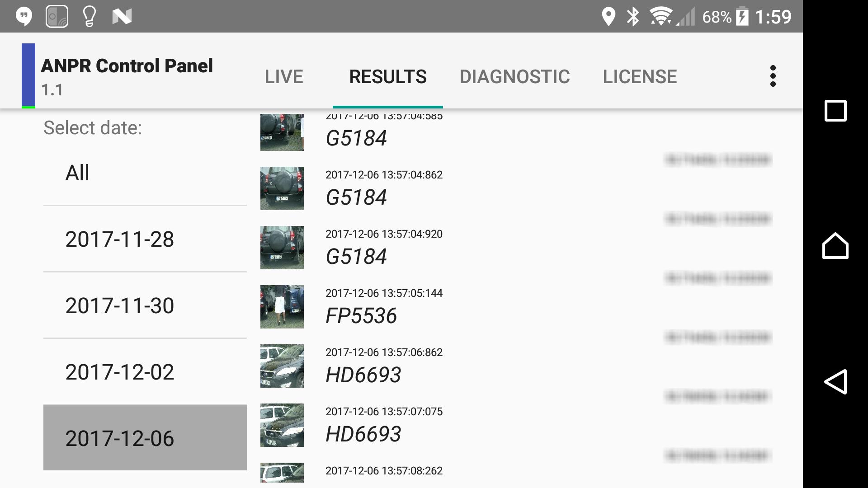Tap the HD6693 result recorded at 13:57:06
The width and height of the screenshot is (868, 488).
pyautogui.click(x=281, y=366)
